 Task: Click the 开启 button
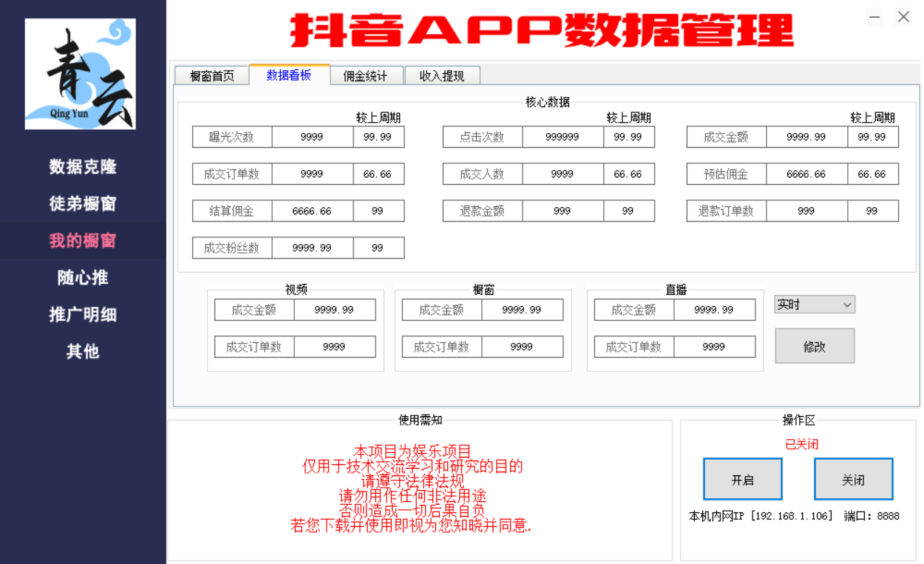[x=743, y=480]
